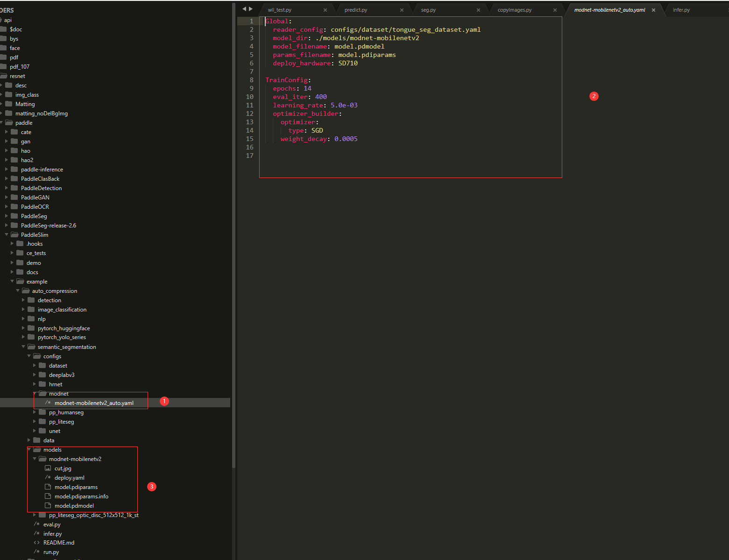The width and height of the screenshot is (729, 560).
Task: Close the copyImages.py tab
Action: click(x=555, y=10)
